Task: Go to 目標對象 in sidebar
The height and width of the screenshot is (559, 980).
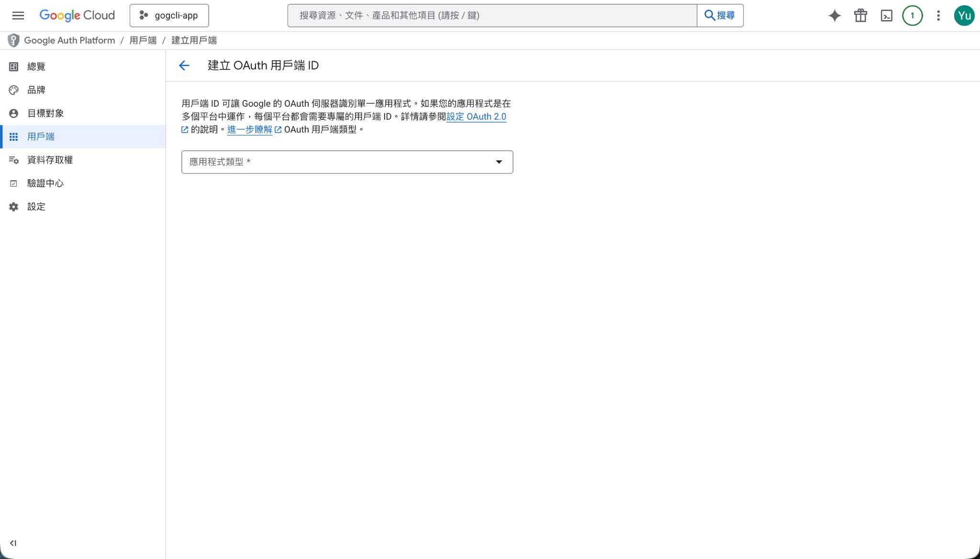Action: 45,113
